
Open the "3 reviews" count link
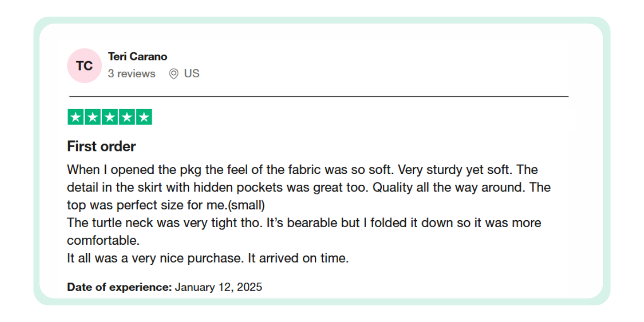click(x=131, y=74)
